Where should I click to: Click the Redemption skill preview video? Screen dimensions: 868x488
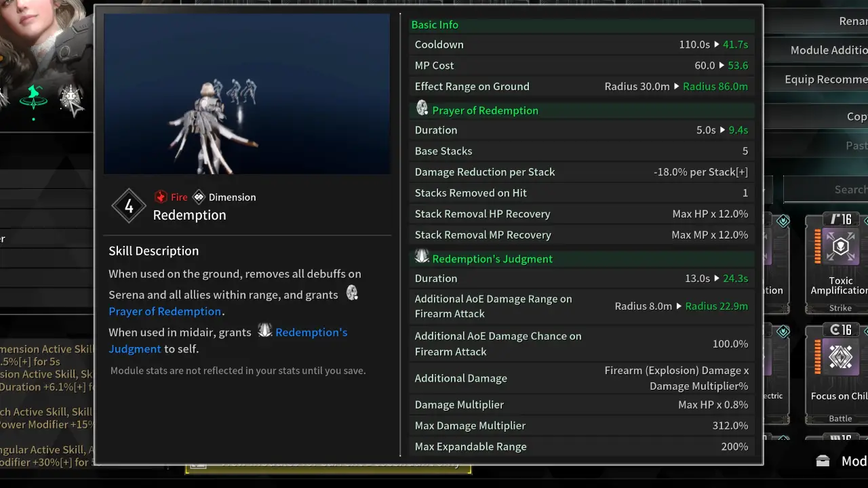[247, 94]
